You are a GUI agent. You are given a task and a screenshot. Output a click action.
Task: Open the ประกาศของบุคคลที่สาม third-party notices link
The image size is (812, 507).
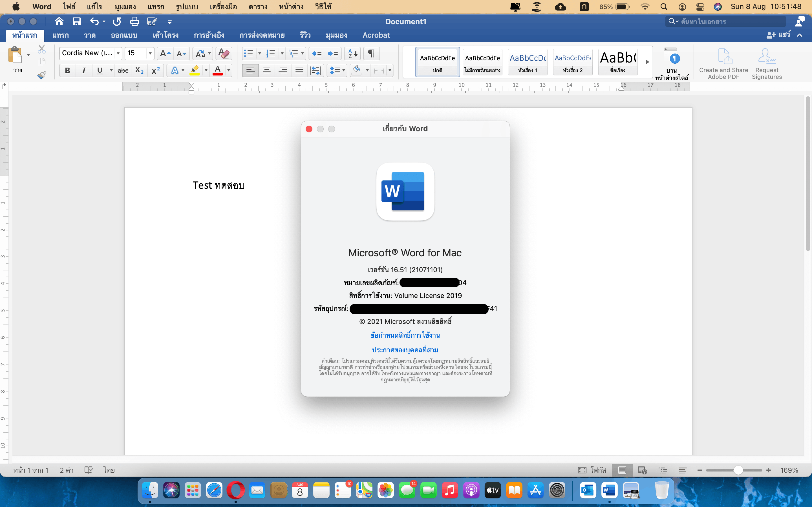[405, 350]
